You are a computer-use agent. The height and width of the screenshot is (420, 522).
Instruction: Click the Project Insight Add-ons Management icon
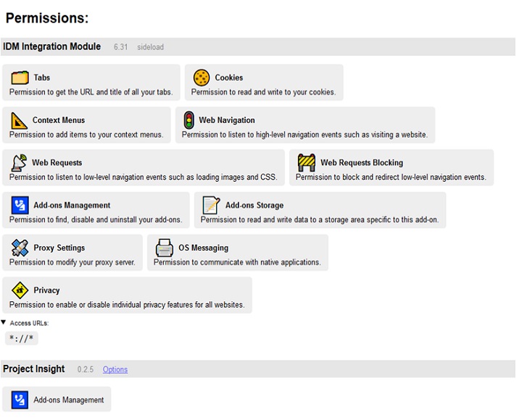[x=20, y=400]
